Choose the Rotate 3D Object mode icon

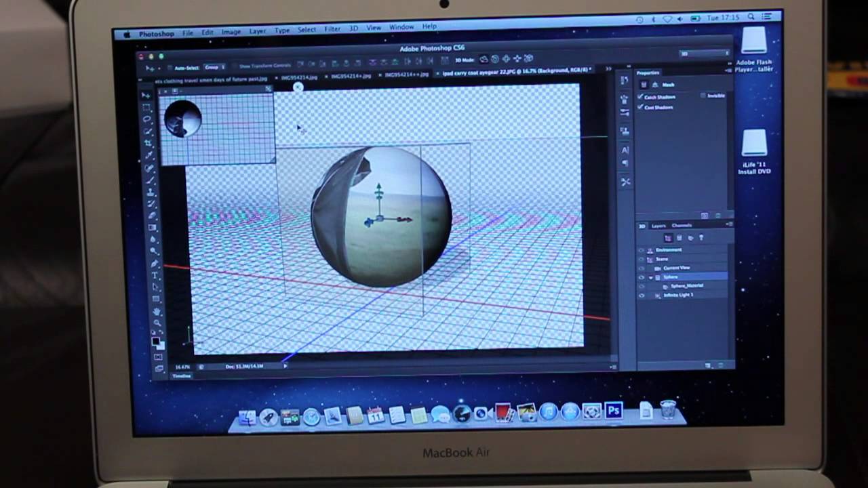point(484,60)
